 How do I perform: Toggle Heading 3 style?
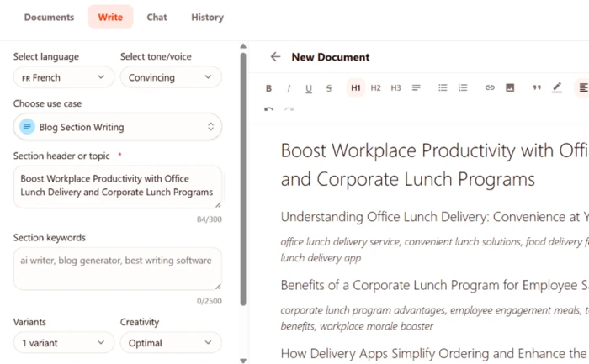tap(396, 87)
